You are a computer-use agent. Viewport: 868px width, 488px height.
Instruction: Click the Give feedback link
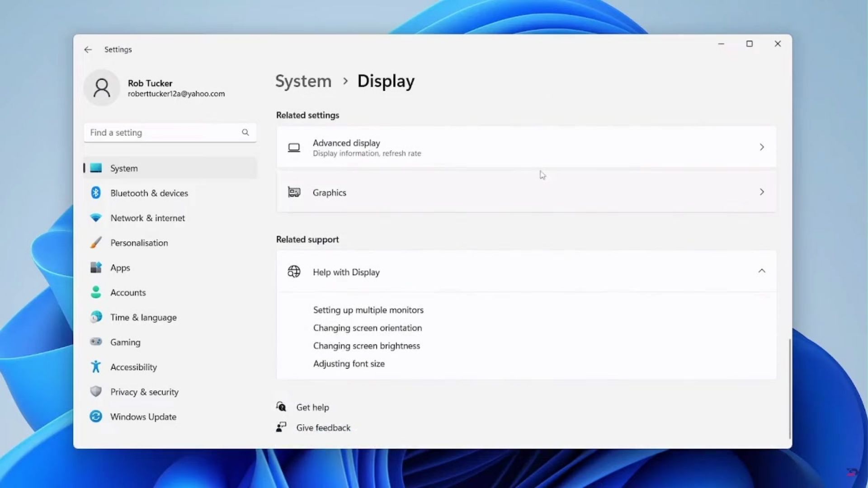point(323,427)
